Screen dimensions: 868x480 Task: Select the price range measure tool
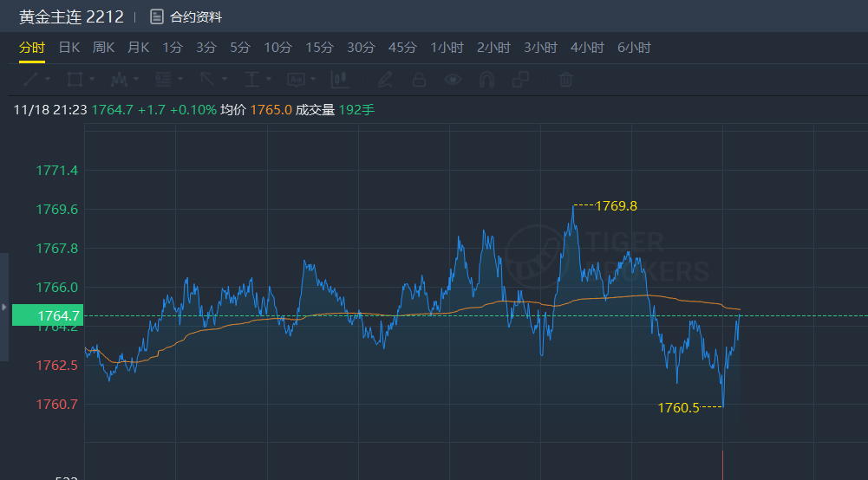[x=251, y=80]
